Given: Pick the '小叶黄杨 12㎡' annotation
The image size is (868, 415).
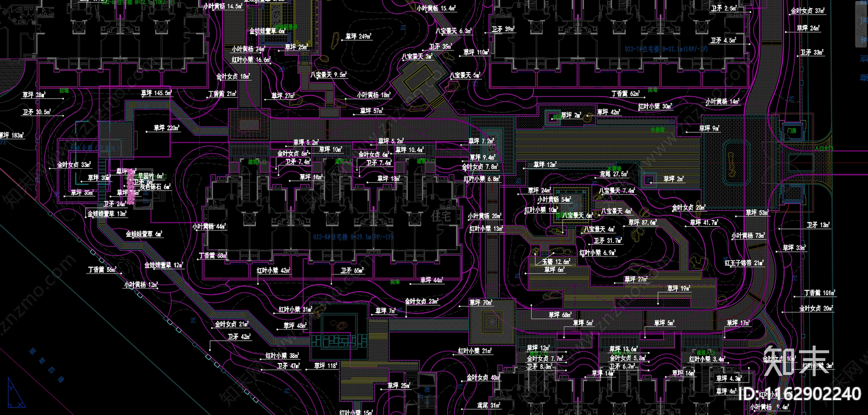Looking at the screenshot, I should pyautogui.click(x=141, y=284).
